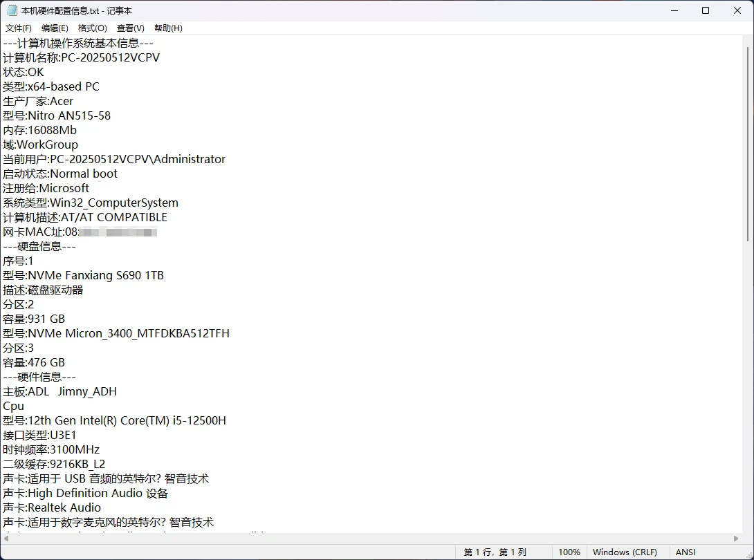
Task: Close the Notepad window
Action: tap(737, 10)
